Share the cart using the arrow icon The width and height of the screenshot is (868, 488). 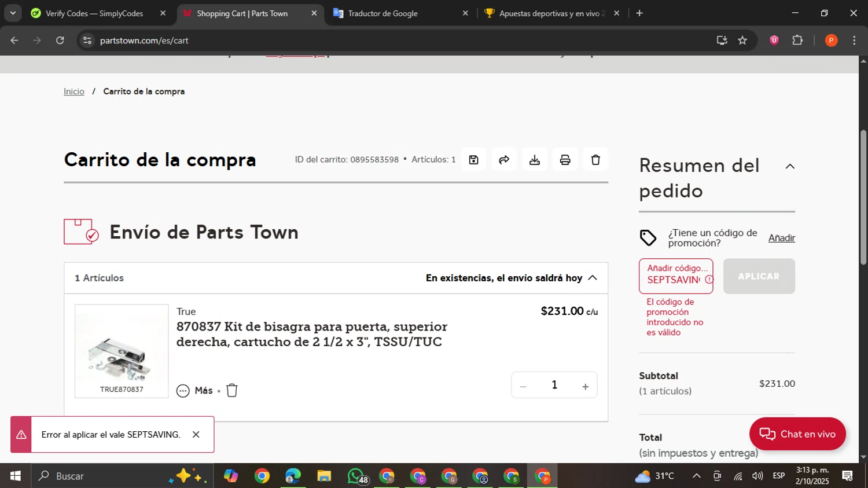[504, 160]
